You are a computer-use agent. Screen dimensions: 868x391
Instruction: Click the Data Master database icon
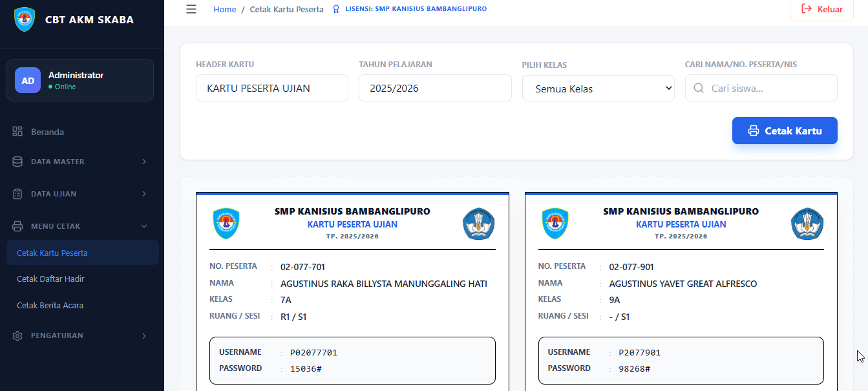[x=17, y=162]
